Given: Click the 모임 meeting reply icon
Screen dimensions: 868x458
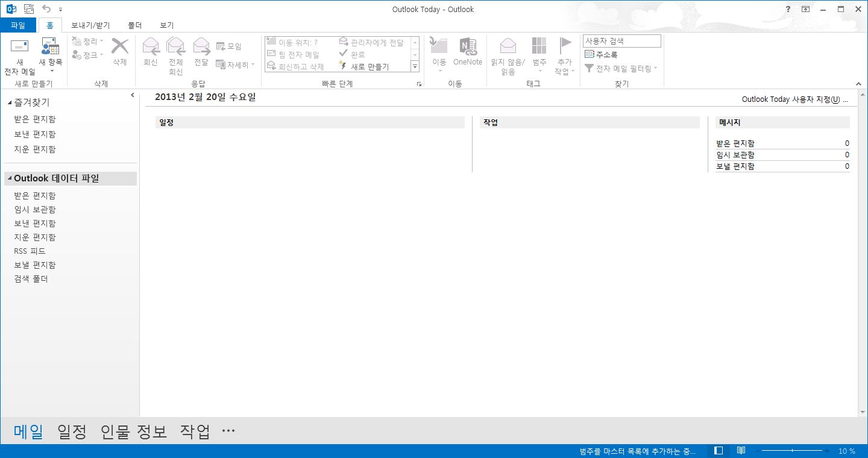Looking at the screenshot, I should pos(220,46).
